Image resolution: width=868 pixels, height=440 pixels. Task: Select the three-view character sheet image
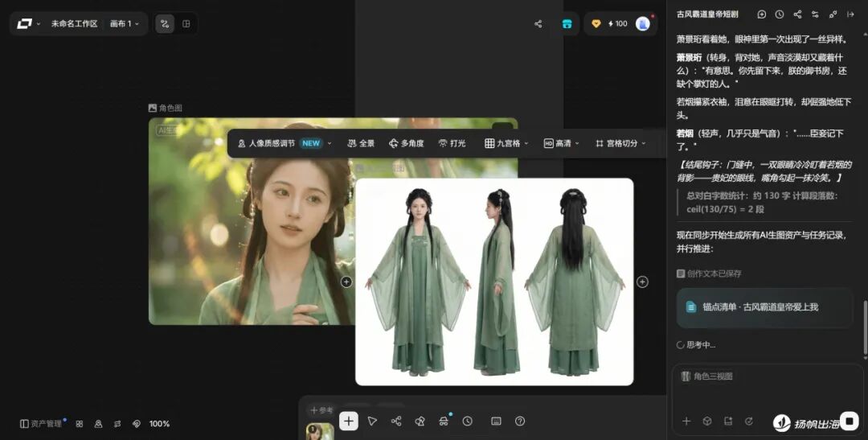(x=494, y=282)
